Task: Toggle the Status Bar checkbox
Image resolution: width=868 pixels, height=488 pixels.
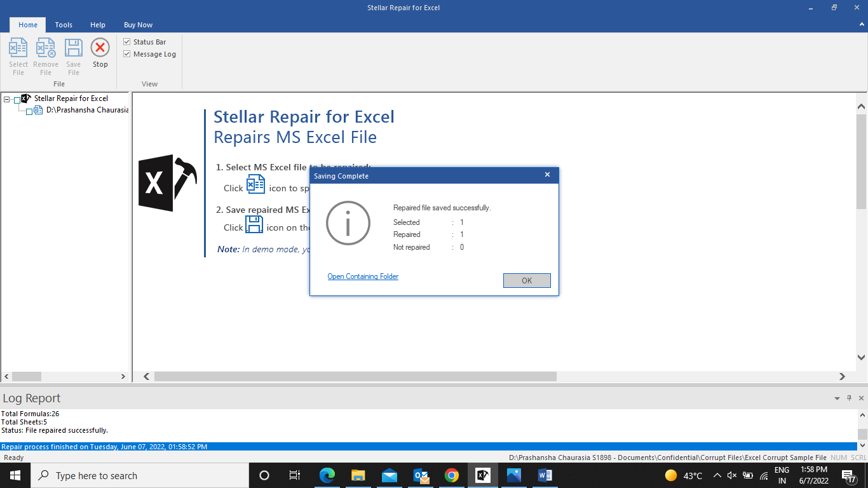Action: tap(127, 42)
